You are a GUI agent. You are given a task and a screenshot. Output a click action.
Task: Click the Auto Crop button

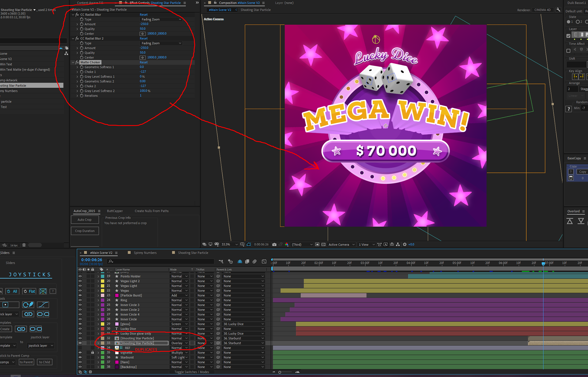point(85,219)
